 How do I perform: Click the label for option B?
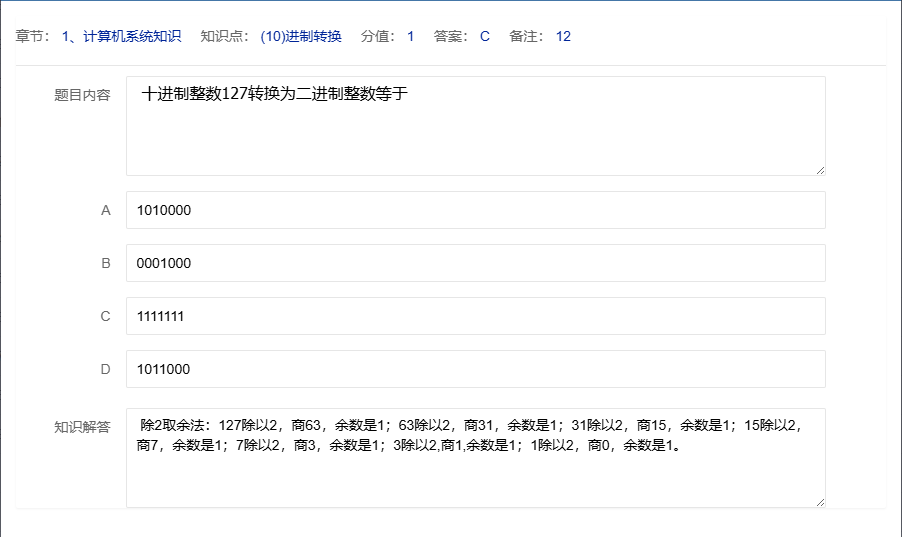(x=105, y=264)
